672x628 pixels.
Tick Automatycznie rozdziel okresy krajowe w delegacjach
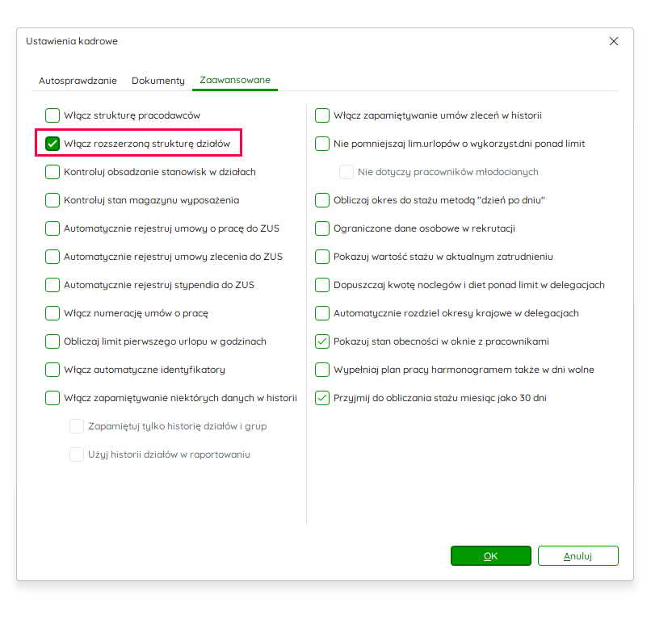322,313
